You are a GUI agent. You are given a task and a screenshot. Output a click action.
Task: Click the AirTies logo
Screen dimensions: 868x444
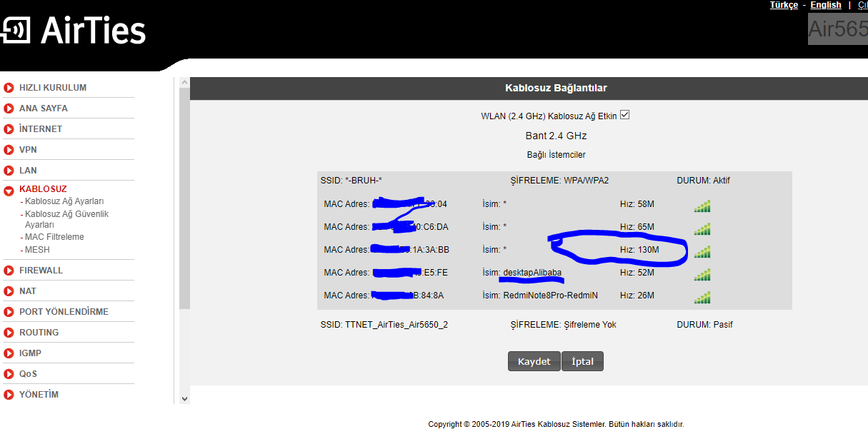coord(73,30)
